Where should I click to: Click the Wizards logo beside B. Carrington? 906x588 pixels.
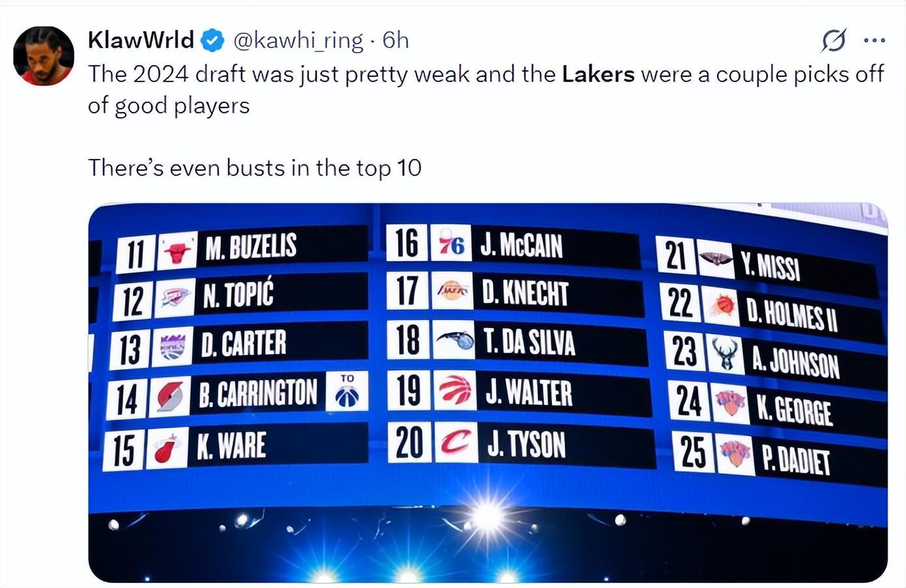(347, 391)
